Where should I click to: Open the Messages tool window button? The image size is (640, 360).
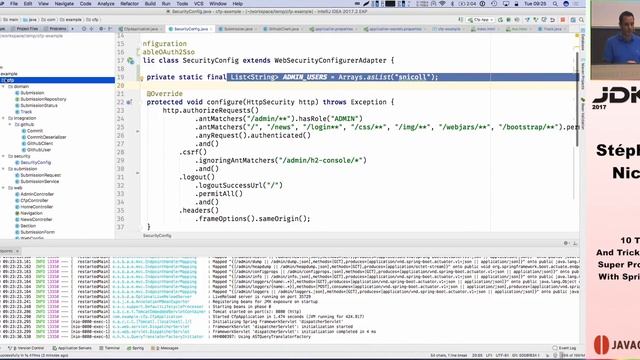165,348
